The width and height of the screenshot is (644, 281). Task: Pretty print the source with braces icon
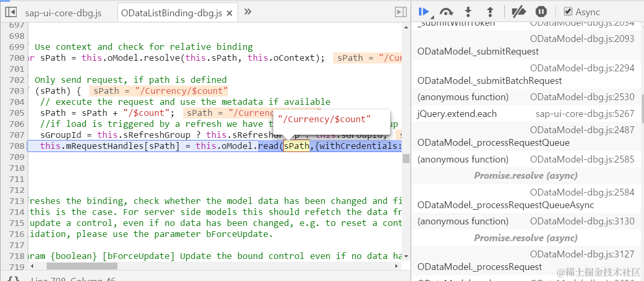click(14, 278)
